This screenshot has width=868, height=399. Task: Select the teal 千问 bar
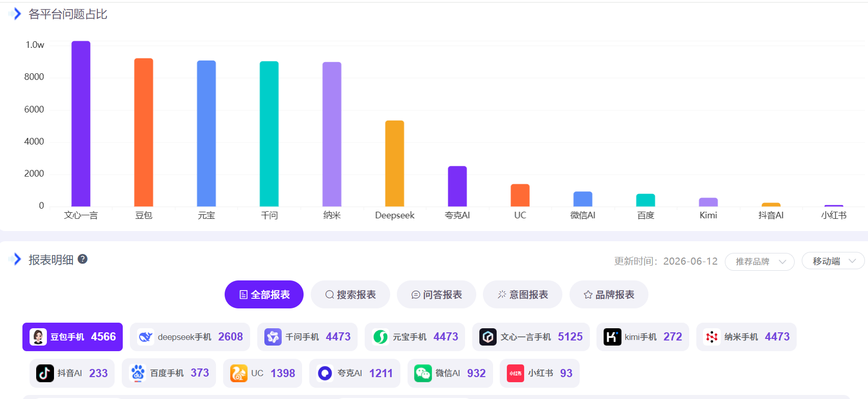269,134
